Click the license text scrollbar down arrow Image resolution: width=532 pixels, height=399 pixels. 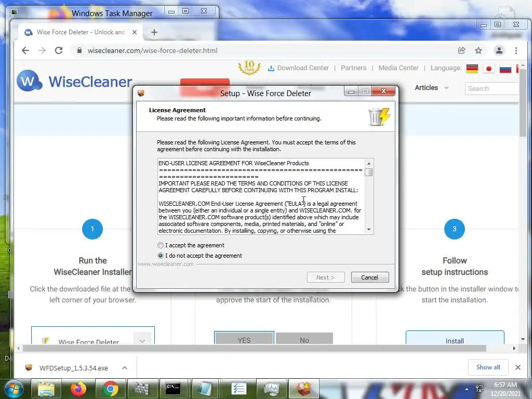369,230
